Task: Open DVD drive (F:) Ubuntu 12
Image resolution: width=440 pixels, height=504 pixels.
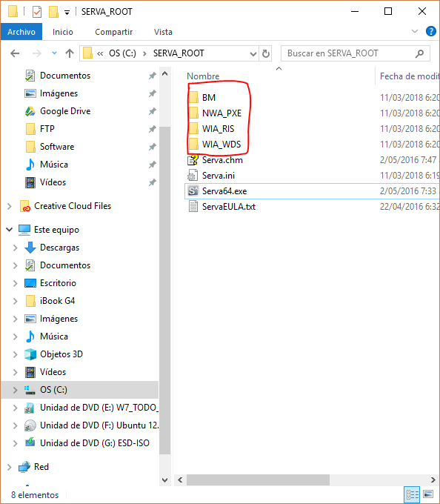Action: (x=99, y=425)
